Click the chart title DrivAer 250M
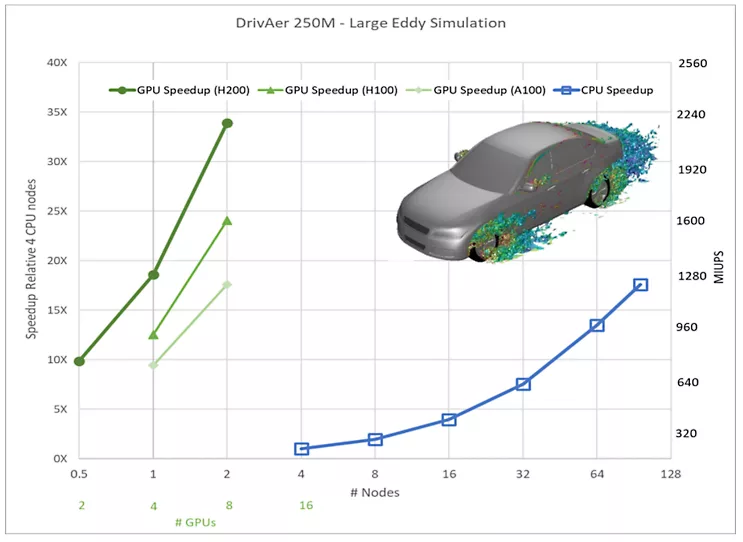The height and width of the screenshot is (542, 743). coord(370,22)
